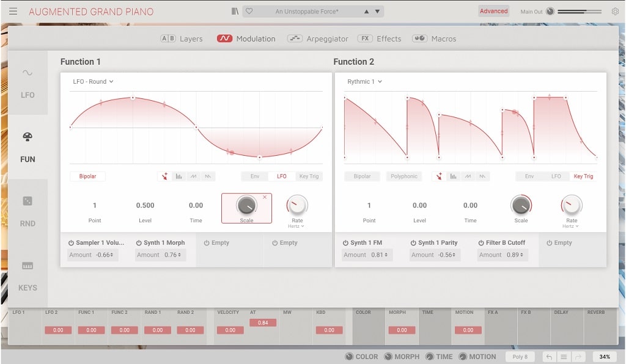
Task: Select Function 1 ramp-down draw tool
Action: pyautogui.click(x=208, y=177)
